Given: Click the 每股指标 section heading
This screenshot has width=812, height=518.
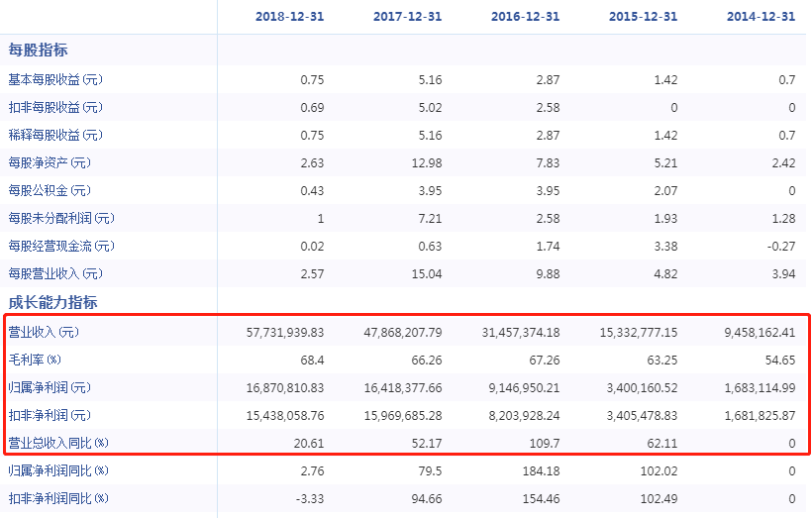Looking at the screenshot, I should [x=39, y=50].
